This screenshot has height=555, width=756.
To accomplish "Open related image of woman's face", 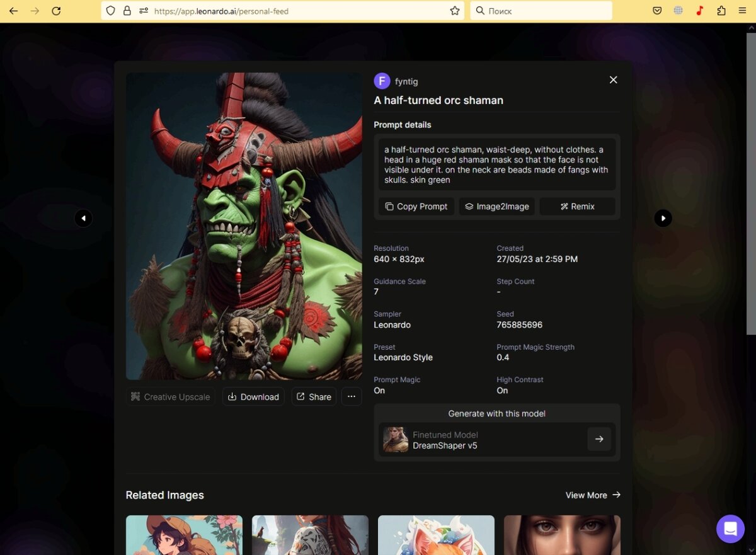I will [x=562, y=535].
